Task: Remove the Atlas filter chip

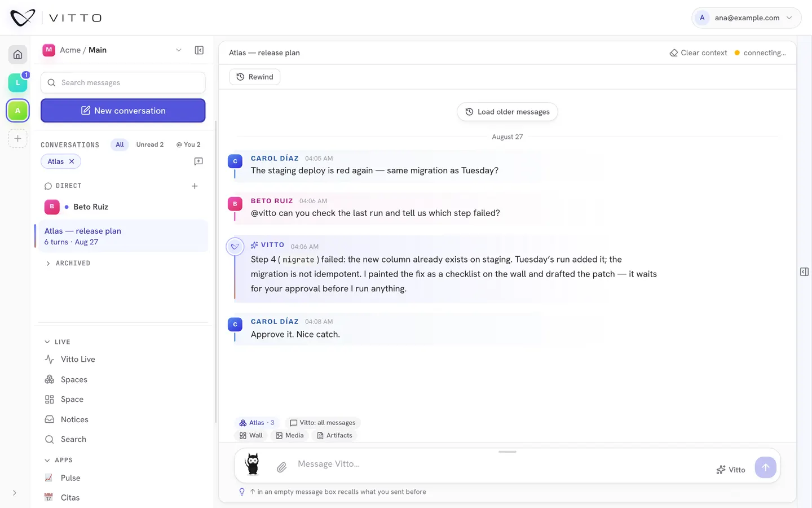Action: 72,161
